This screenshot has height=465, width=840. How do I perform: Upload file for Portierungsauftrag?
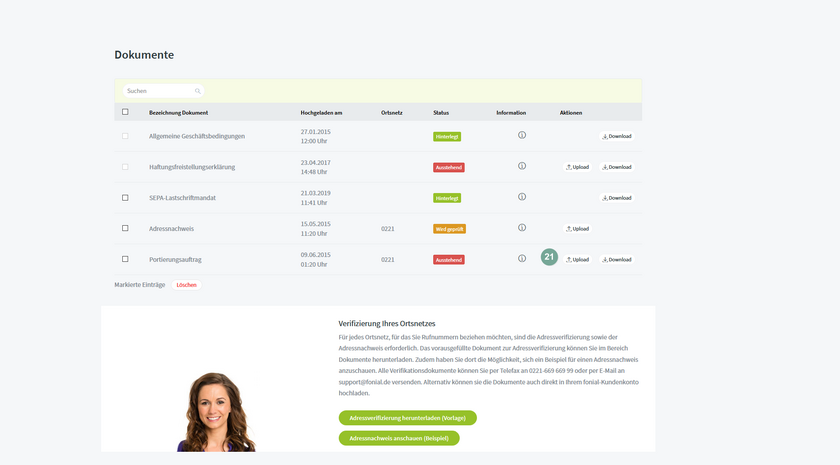tap(578, 259)
